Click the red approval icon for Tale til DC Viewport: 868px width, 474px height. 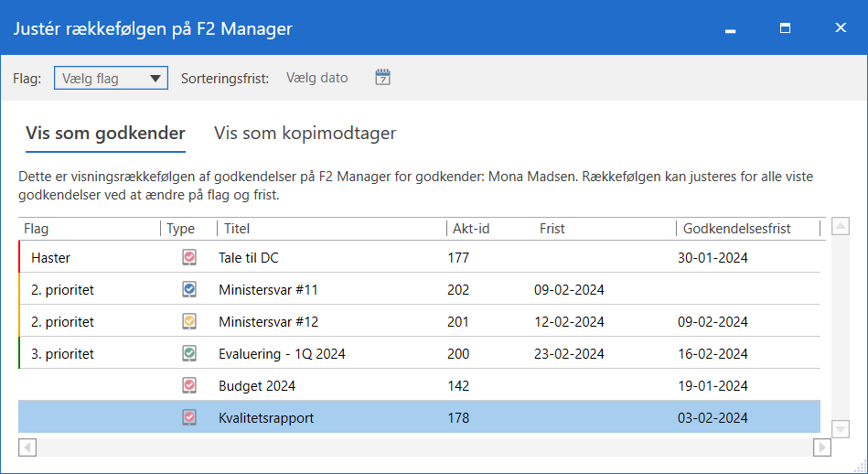pos(189,258)
